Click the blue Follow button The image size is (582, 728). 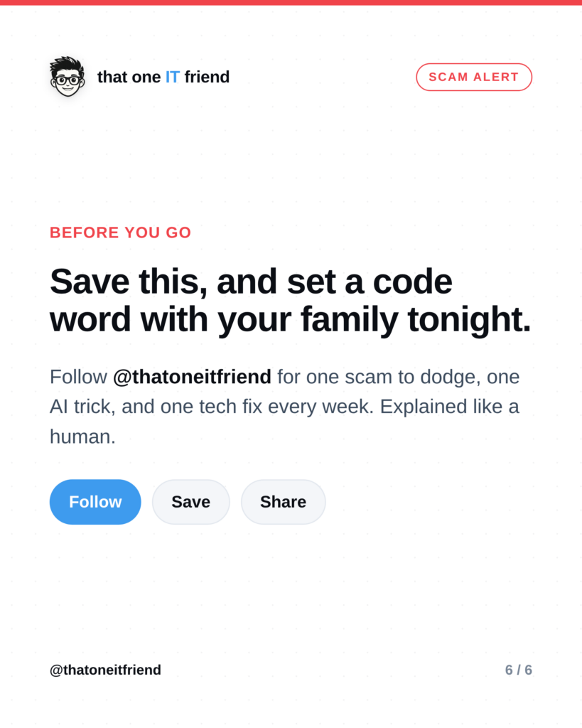point(95,502)
